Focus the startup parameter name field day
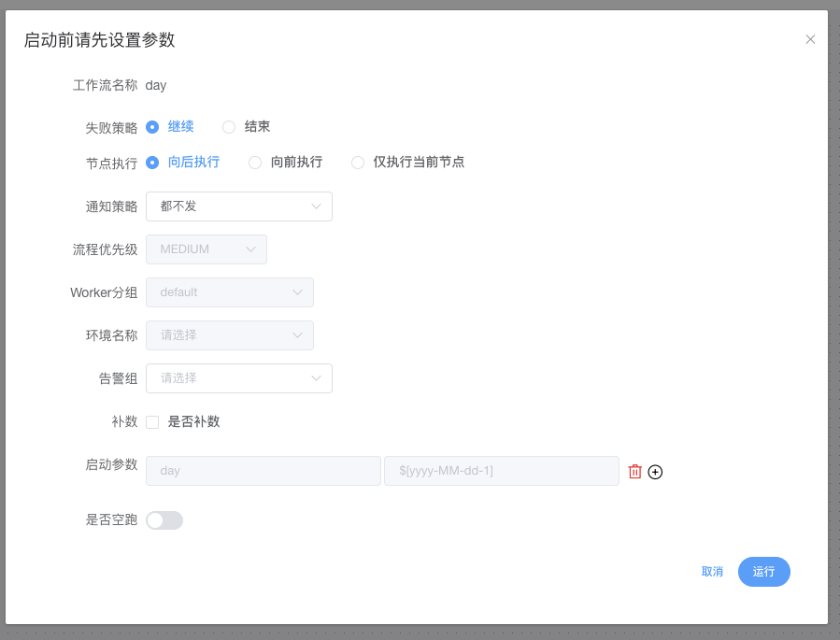Image resolution: width=840 pixels, height=640 pixels. (263, 471)
